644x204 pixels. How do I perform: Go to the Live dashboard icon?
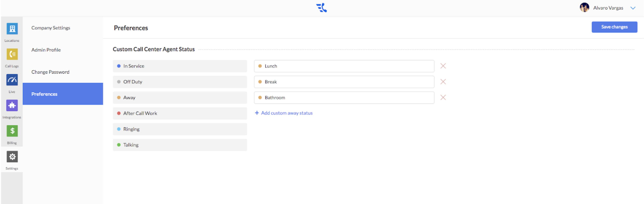tap(12, 80)
